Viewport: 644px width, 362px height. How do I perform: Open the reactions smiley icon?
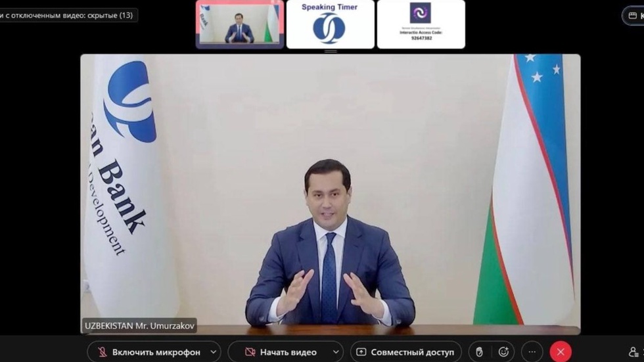(504, 352)
